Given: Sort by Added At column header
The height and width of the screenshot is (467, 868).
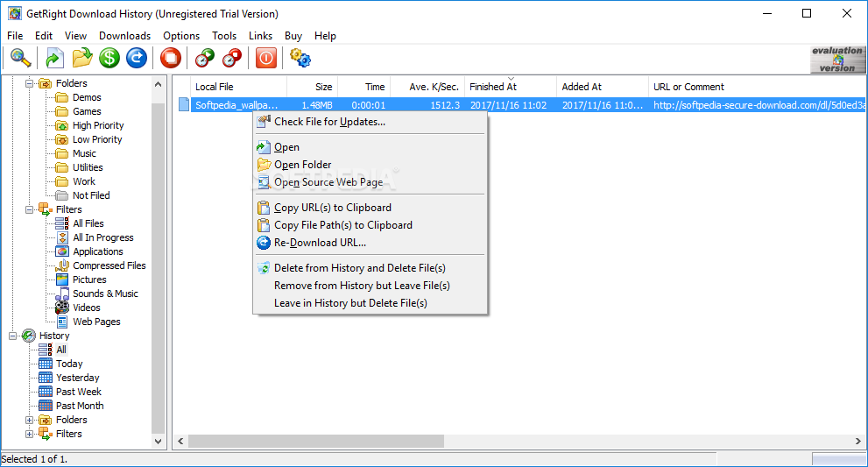Looking at the screenshot, I should 603,87.
